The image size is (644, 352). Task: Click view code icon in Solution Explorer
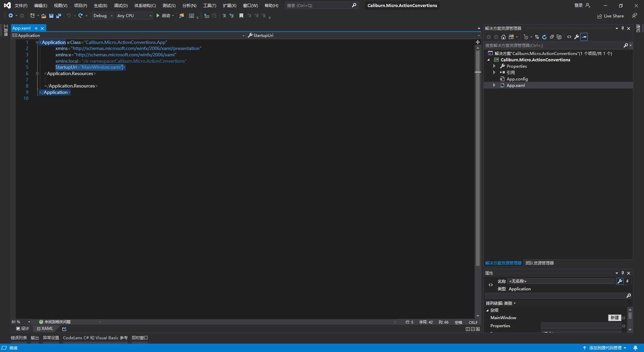coord(569,37)
